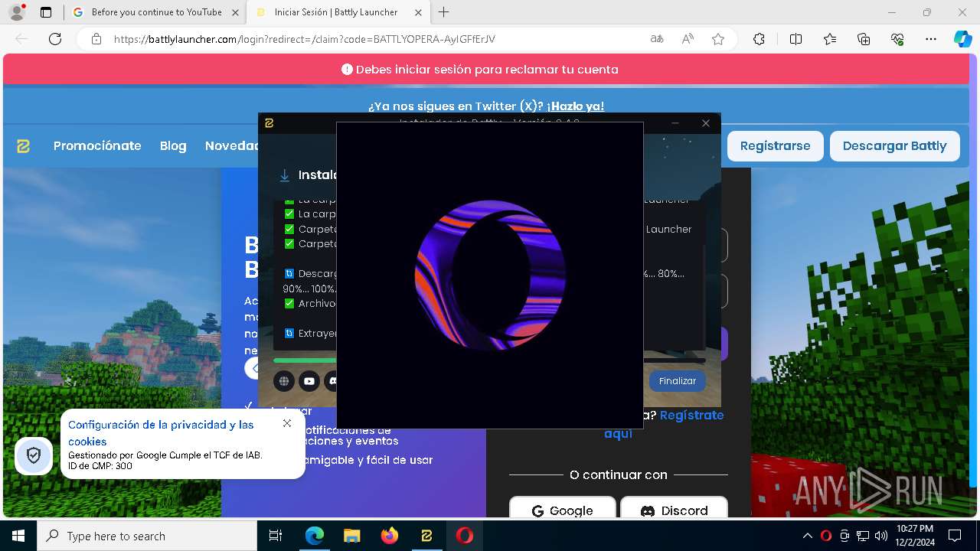
Task: Open the Windows Start menu
Action: tap(18, 536)
